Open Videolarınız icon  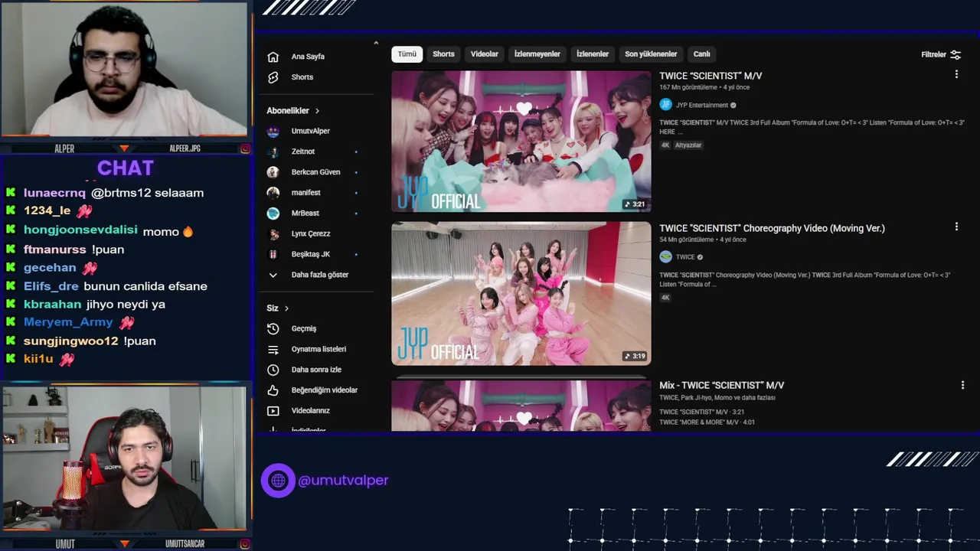(273, 411)
